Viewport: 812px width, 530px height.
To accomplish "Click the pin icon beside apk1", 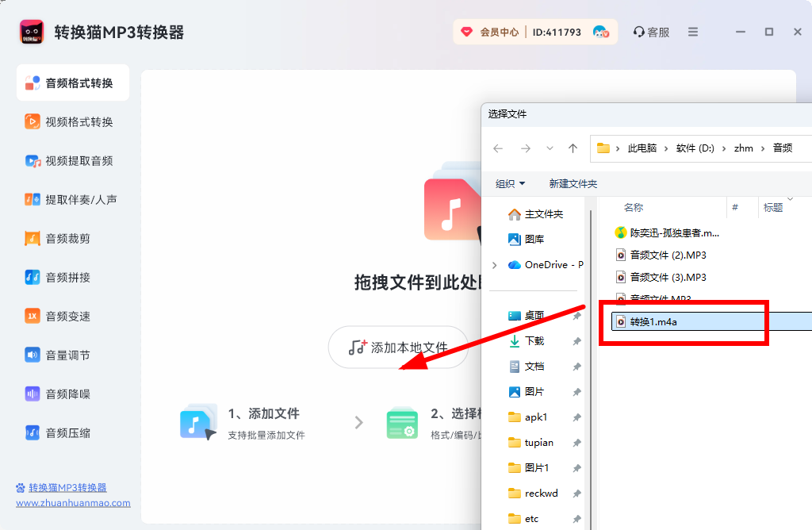I will [x=577, y=417].
